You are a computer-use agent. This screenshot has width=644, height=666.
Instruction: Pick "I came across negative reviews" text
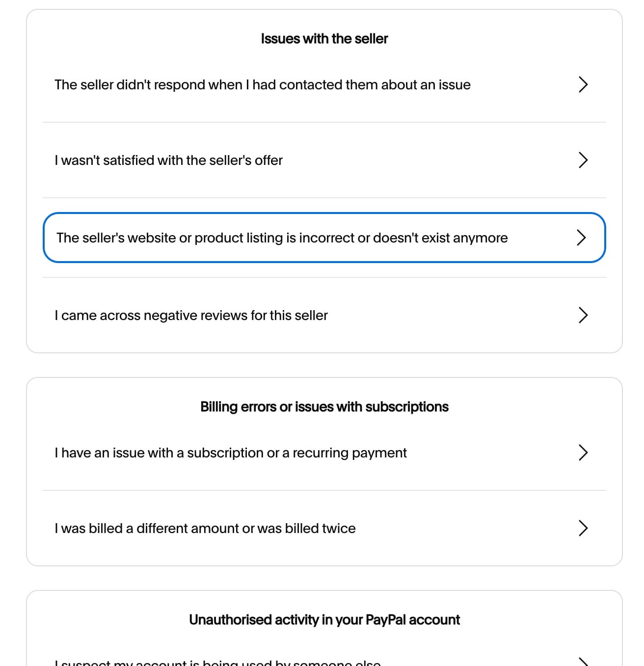point(191,316)
